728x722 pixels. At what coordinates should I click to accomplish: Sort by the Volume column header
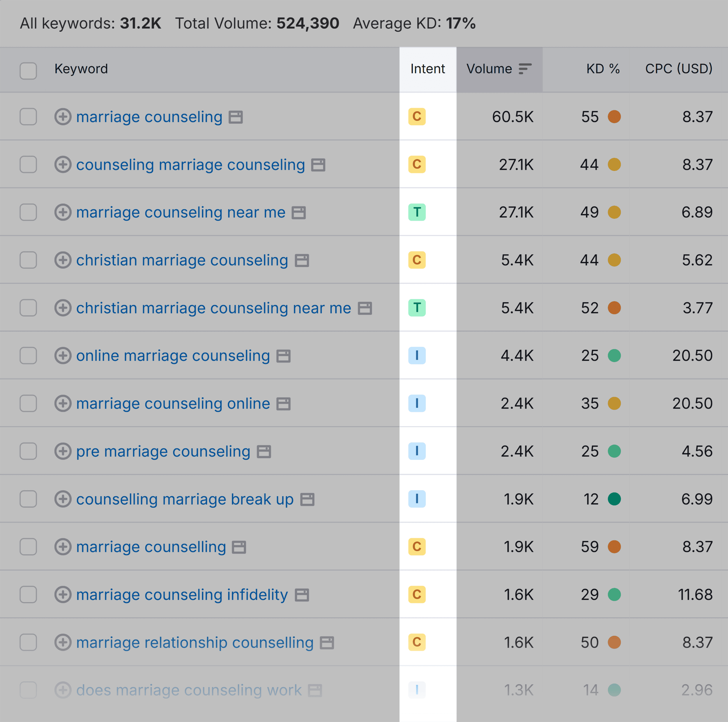489,69
